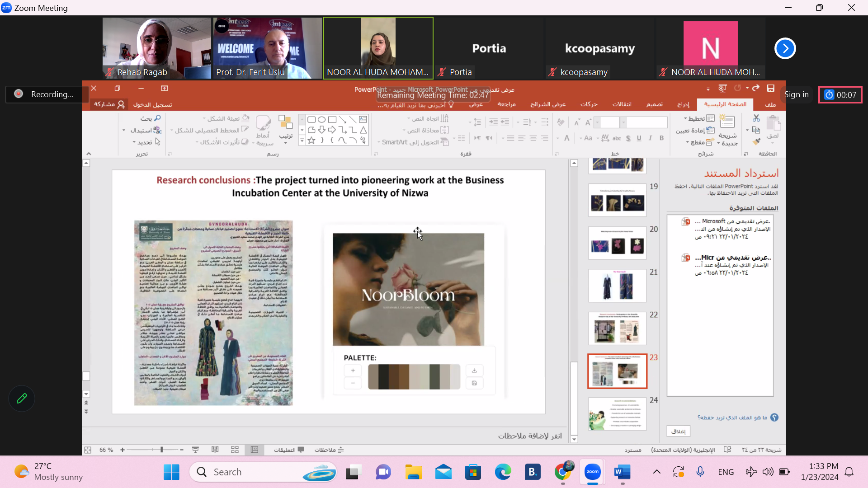Open Microsoft Edge from taskbar
Viewport: 868px width, 488px height.
503,472
